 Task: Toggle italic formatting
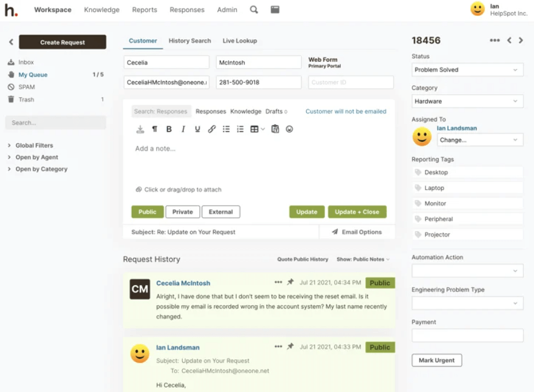point(183,129)
